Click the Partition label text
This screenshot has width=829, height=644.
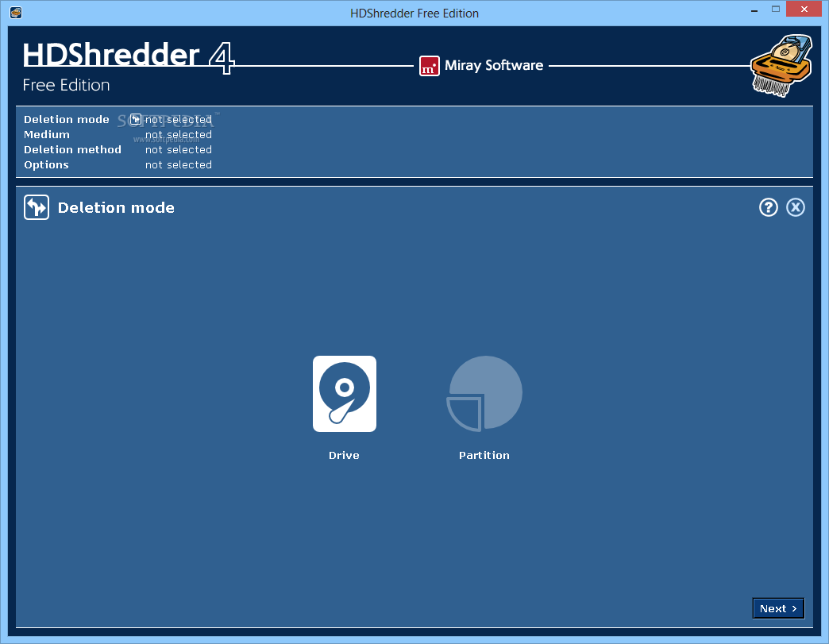pyautogui.click(x=484, y=455)
